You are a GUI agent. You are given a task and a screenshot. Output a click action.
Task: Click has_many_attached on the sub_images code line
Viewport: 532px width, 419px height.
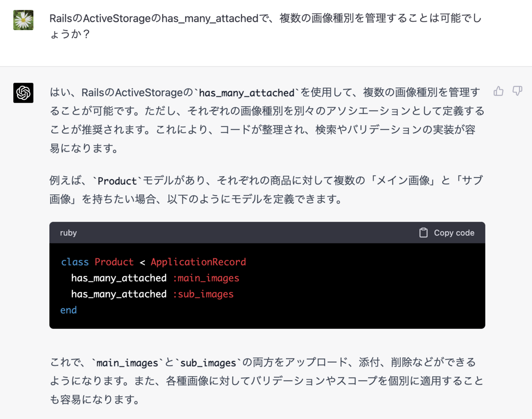pos(119,294)
